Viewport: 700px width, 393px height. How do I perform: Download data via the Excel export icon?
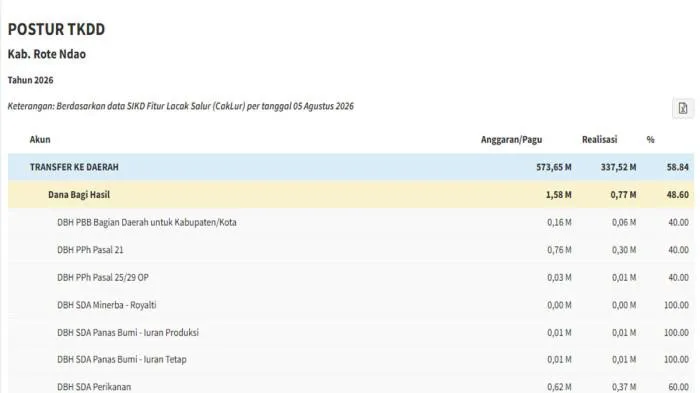[683, 108]
